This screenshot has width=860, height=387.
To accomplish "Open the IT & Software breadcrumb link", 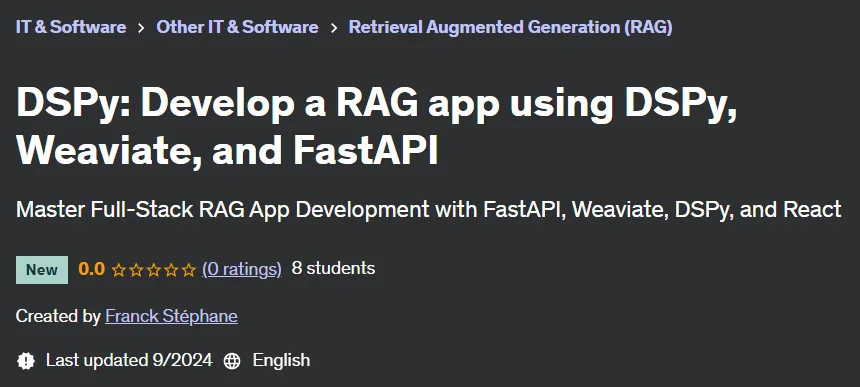I will [x=71, y=27].
